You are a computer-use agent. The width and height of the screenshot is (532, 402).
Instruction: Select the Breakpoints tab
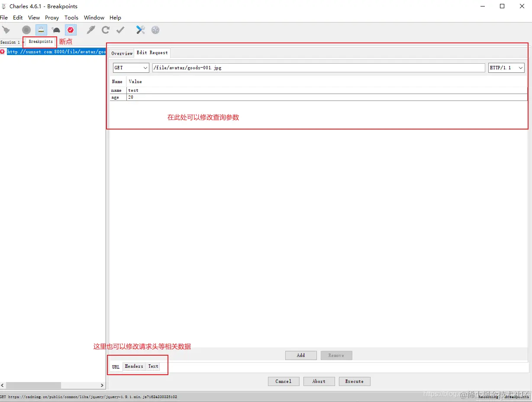pos(41,42)
